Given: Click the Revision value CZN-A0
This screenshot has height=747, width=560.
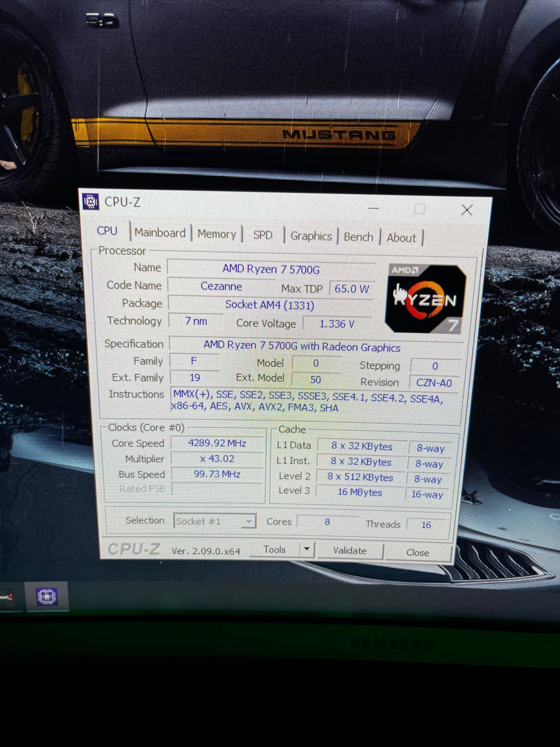Looking at the screenshot, I should (x=434, y=383).
